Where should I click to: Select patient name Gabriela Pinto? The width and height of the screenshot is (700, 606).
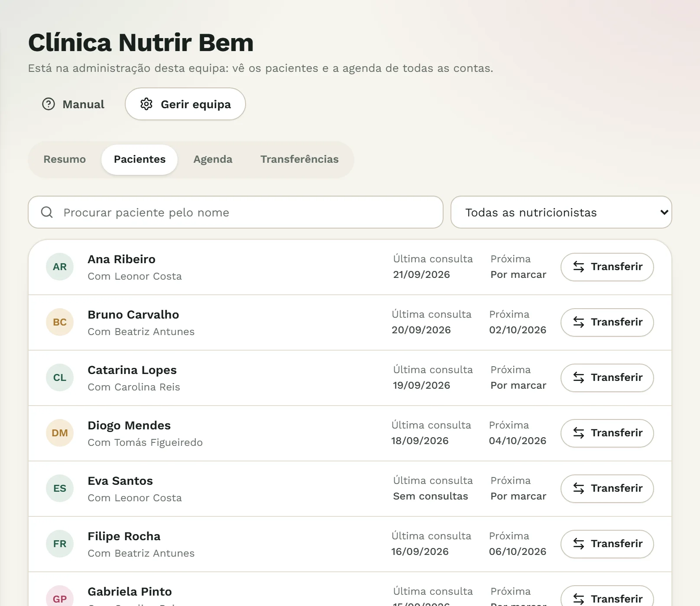coord(130,592)
